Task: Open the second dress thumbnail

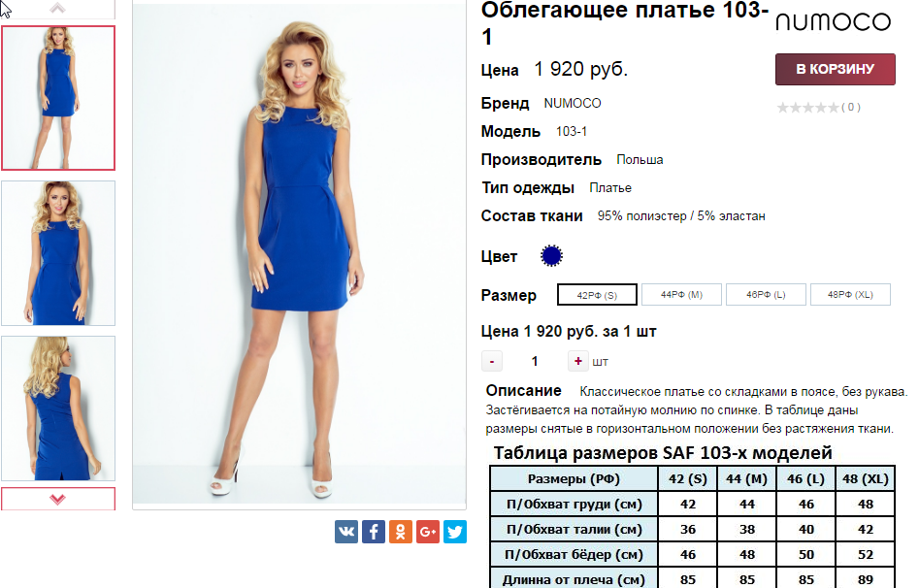Action: pyautogui.click(x=58, y=253)
